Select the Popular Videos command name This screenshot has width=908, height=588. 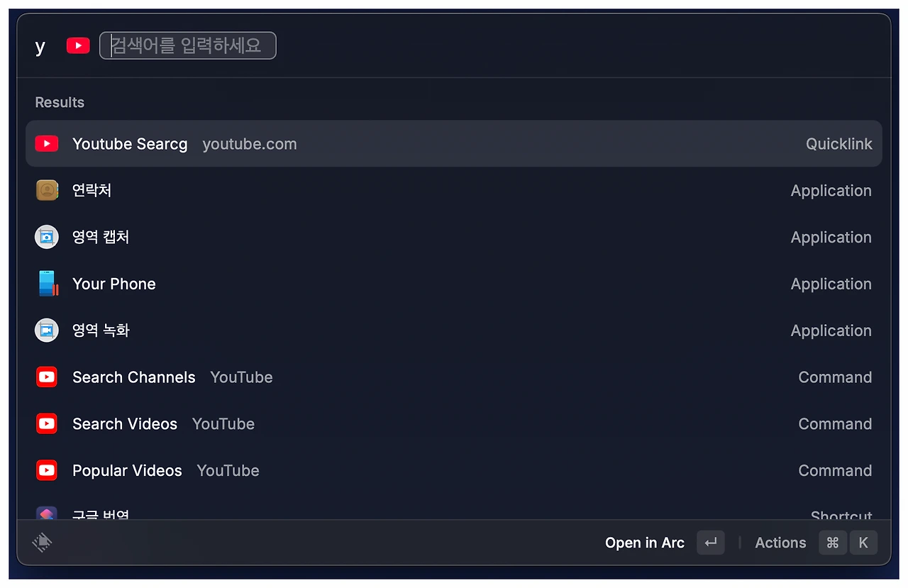128,471
